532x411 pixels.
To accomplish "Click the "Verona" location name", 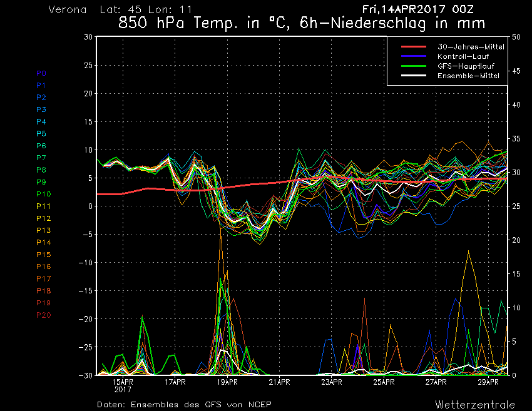I will [68, 9].
